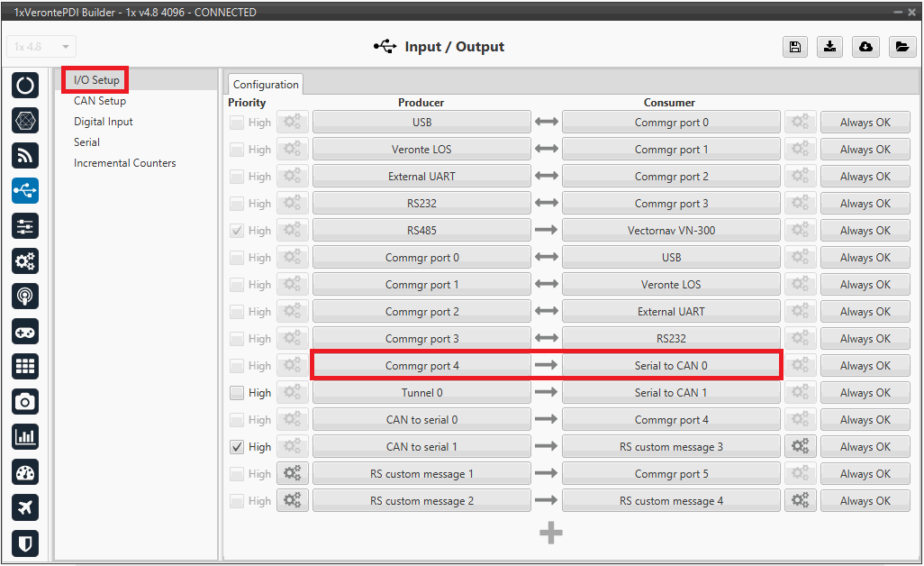Image resolution: width=924 pixels, height=566 pixels.
Task: Open Incremental Counters in the left menu
Action: click(x=125, y=163)
